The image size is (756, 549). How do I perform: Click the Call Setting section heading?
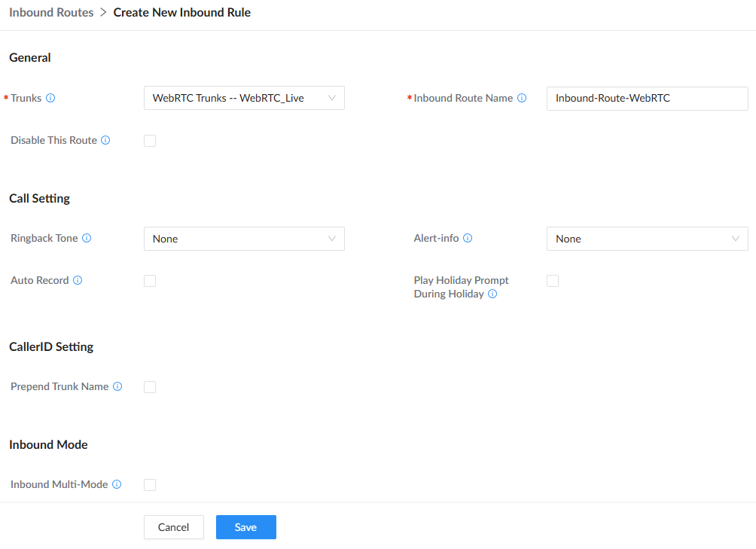(40, 199)
